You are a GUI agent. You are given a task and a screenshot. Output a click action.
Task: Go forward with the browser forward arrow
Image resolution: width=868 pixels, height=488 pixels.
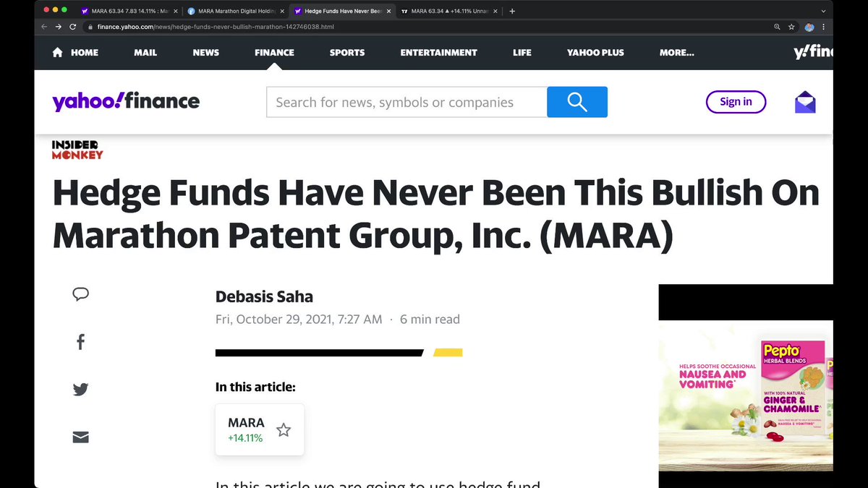[x=59, y=27]
